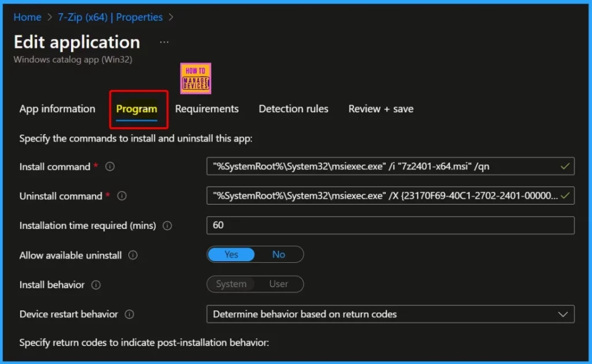592x364 pixels.
Task: Go to Detection rules tab
Action: (x=293, y=109)
